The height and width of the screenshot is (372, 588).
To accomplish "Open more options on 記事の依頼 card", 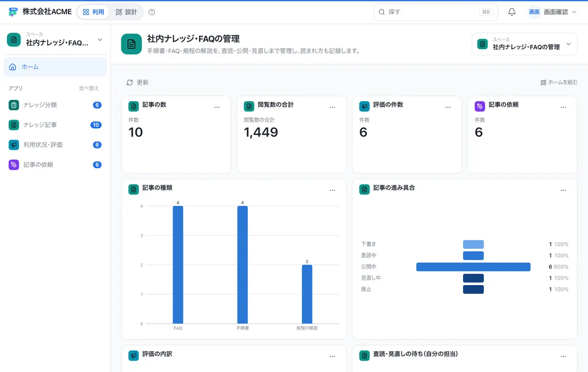I will click(x=563, y=107).
